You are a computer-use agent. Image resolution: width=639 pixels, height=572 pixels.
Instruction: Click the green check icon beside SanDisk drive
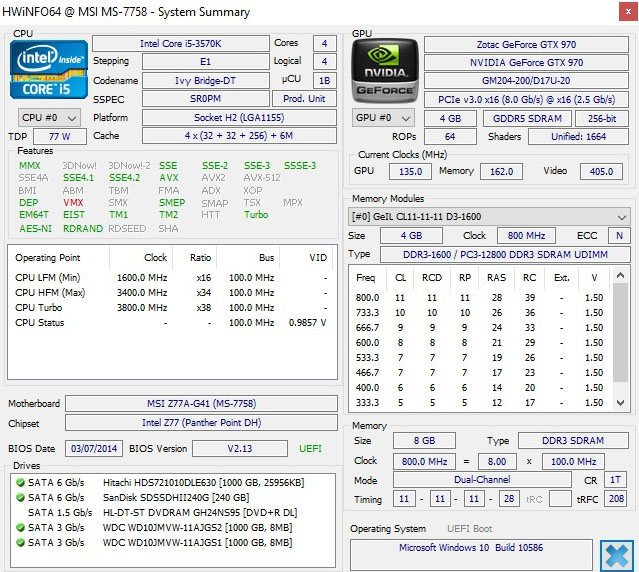click(x=20, y=497)
